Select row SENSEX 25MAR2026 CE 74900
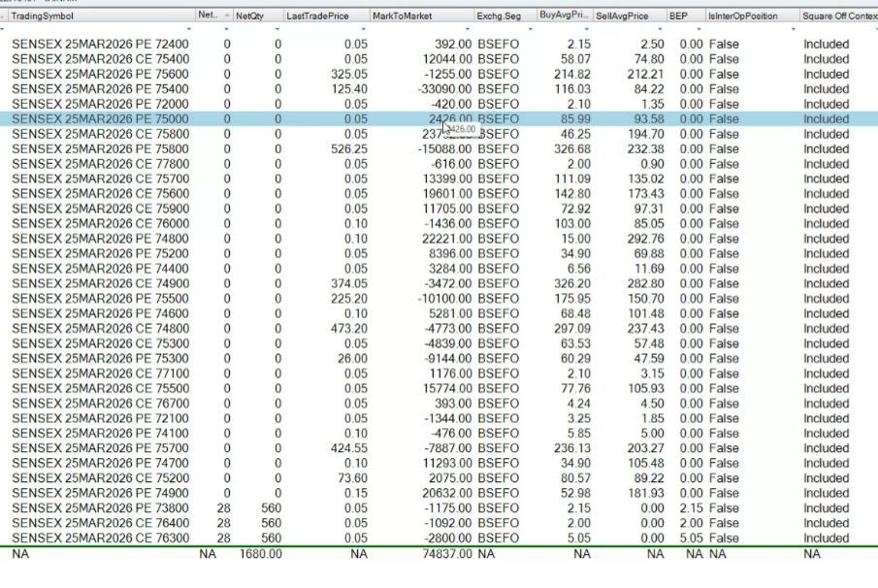This screenshot has height=588, width=878. click(439, 284)
